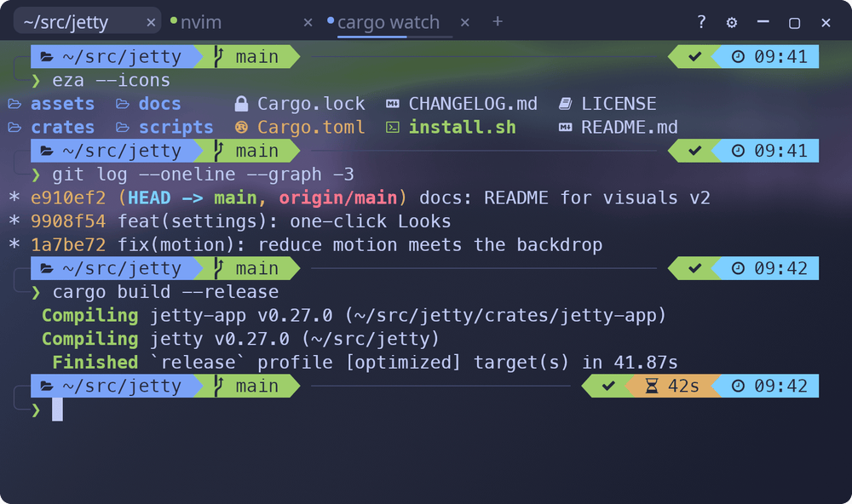Click the checkmark status in the 42s prompt
This screenshot has width=852, height=504.
click(608, 387)
